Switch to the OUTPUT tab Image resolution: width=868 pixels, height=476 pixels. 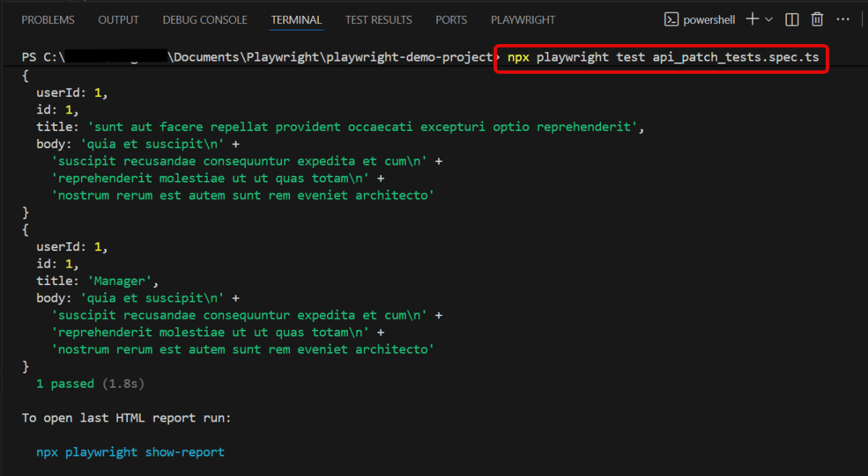coord(119,20)
